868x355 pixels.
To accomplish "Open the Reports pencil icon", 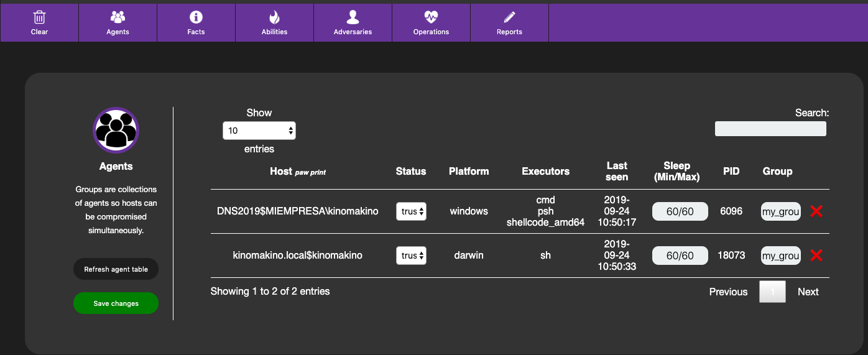I will pos(509,17).
